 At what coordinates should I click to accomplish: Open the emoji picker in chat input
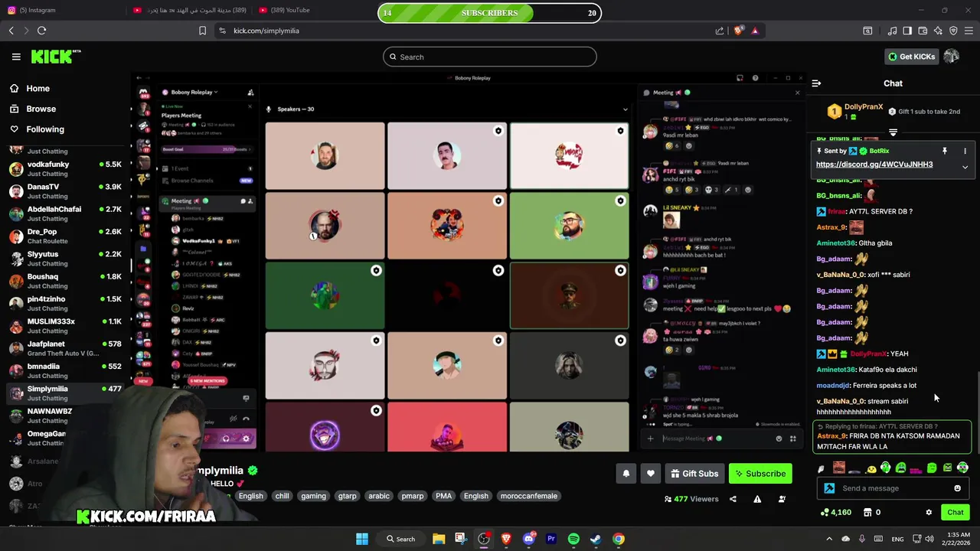tap(957, 488)
